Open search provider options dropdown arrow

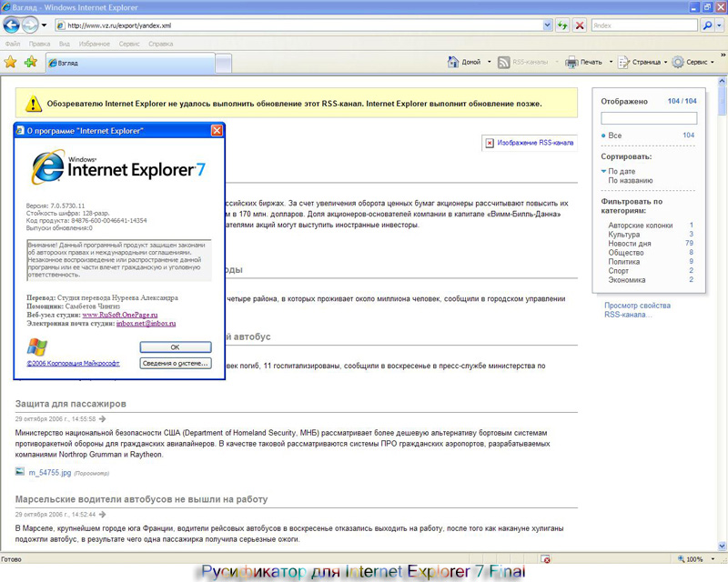point(720,25)
